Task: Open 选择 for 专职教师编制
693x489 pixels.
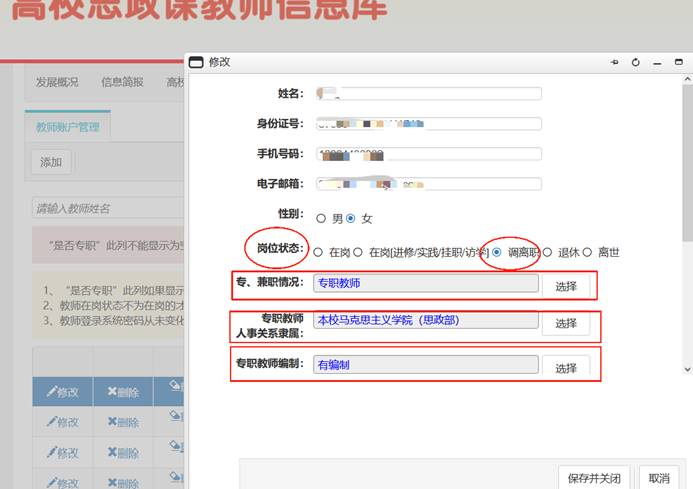Action: (x=566, y=368)
